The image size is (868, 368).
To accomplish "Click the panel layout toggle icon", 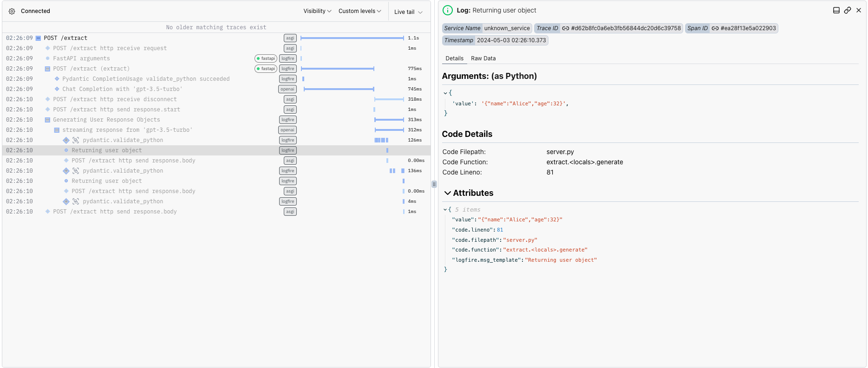I will [836, 10].
